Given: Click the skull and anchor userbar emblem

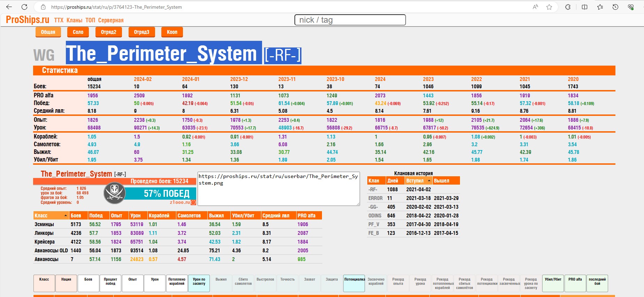Looking at the screenshot, I should coord(114,193).
